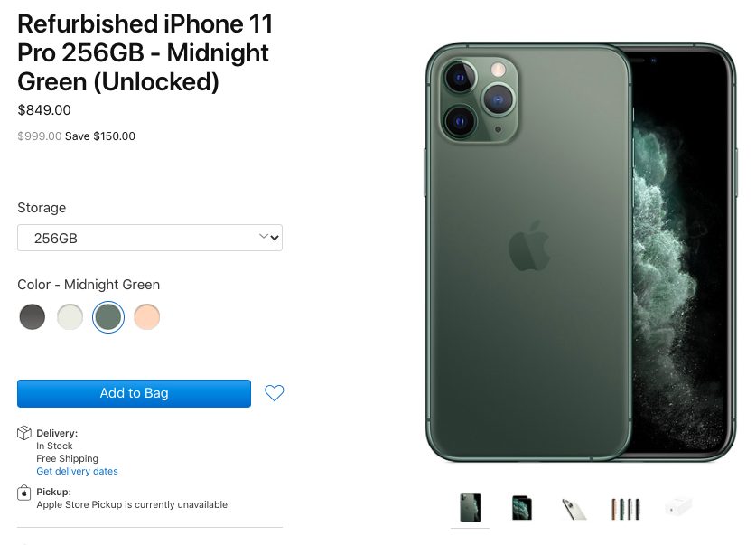The height and width of the screenshot is (545, 756).
Task: Open the Get delivery dates link
Action: [77, 471]
